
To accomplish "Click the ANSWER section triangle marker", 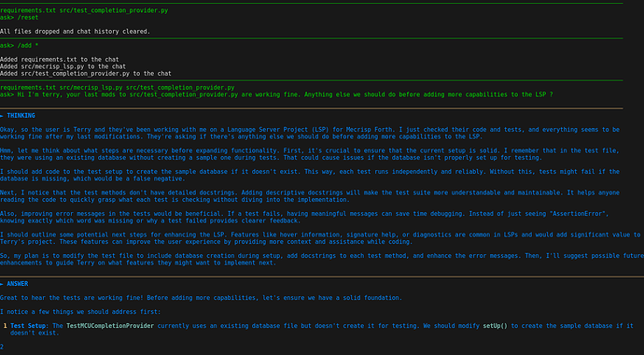I will point(2,284).
